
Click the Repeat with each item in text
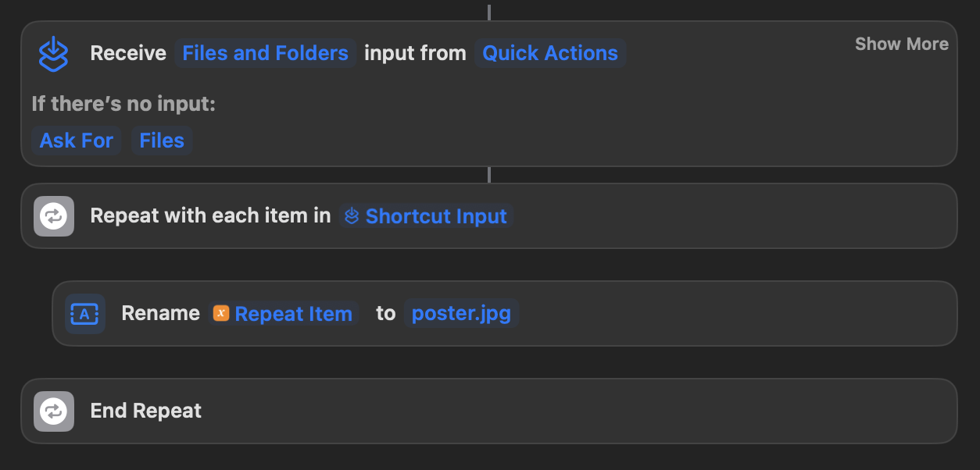coord(210,215)
